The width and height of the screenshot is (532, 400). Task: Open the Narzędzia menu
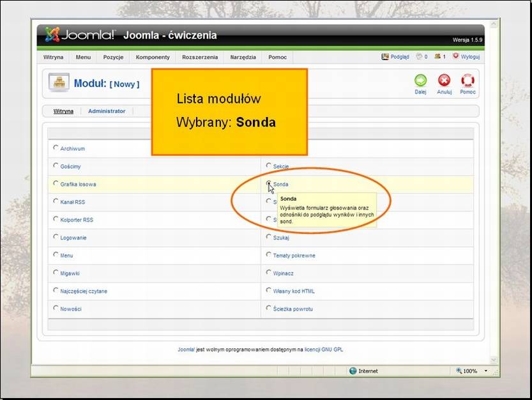coord(243,57)
